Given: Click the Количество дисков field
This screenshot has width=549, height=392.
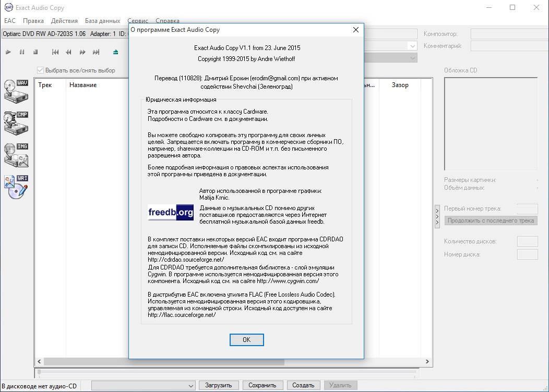Looking at the screenshot, I should pos(527,241).
